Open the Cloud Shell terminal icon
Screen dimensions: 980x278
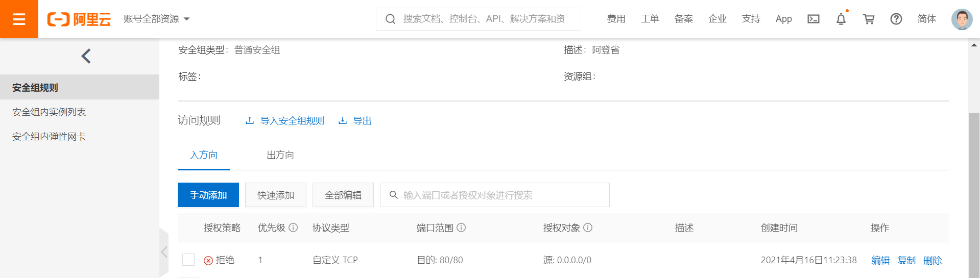pyautogui.click(x=813, y=19)
